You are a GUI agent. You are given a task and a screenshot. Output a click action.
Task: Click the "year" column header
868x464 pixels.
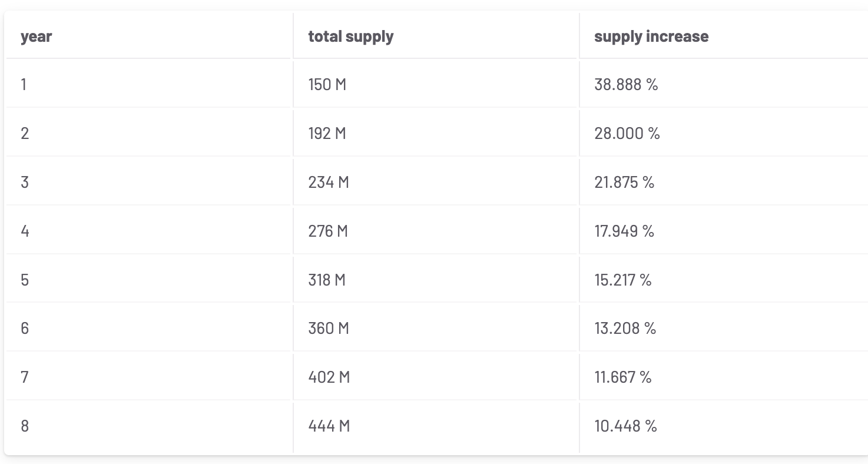(x=36, y=37)
